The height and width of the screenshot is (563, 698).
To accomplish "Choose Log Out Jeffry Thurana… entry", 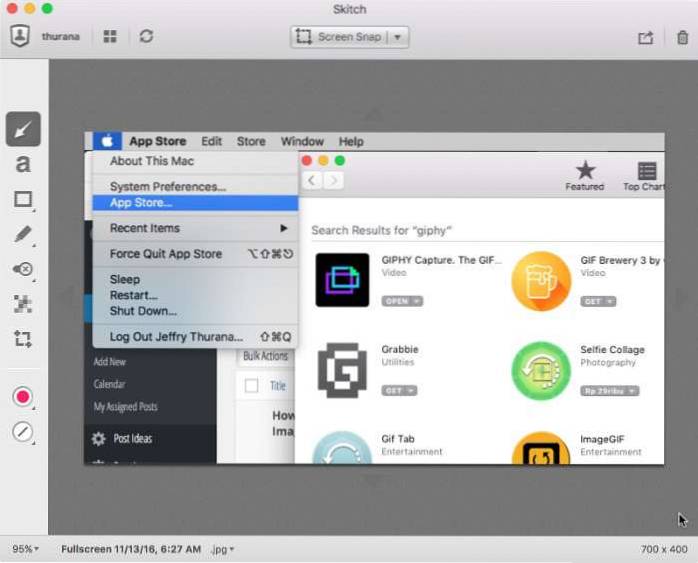I will point(195,336).
